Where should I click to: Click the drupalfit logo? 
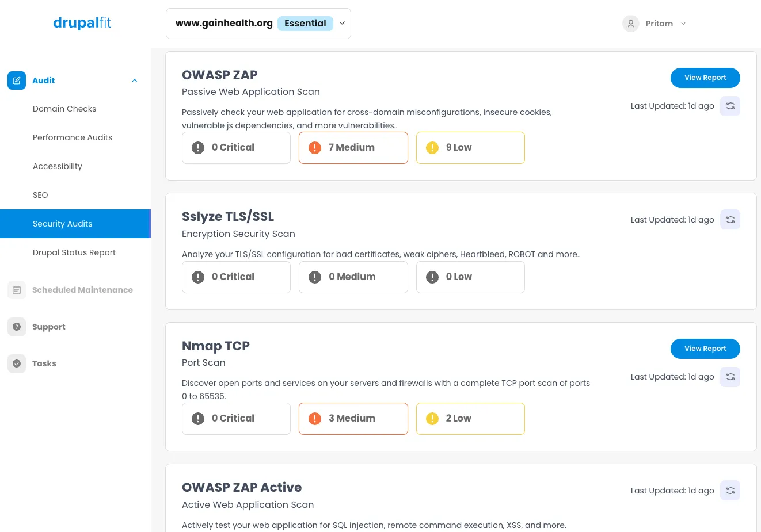[82, 23]
